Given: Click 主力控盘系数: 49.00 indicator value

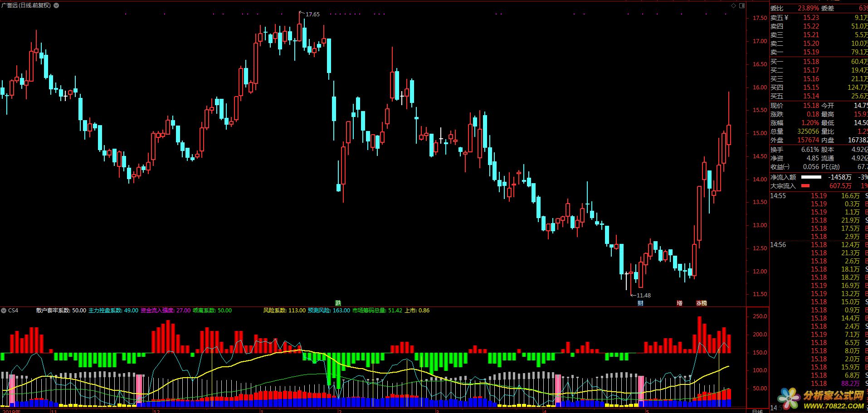Looking at the screenshot, I should click(113, 311).
